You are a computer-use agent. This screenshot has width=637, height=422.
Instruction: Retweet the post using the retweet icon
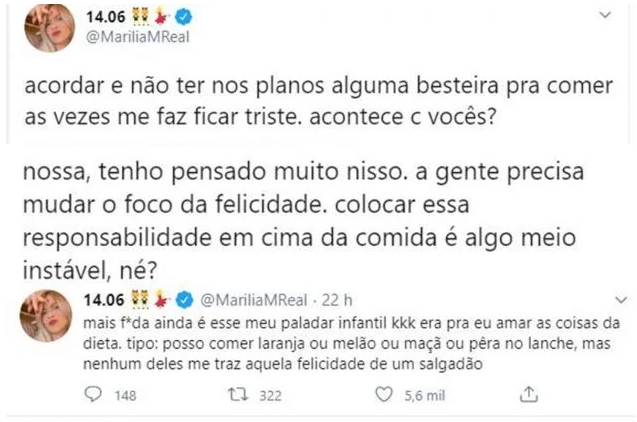click(x=238, y=397)
